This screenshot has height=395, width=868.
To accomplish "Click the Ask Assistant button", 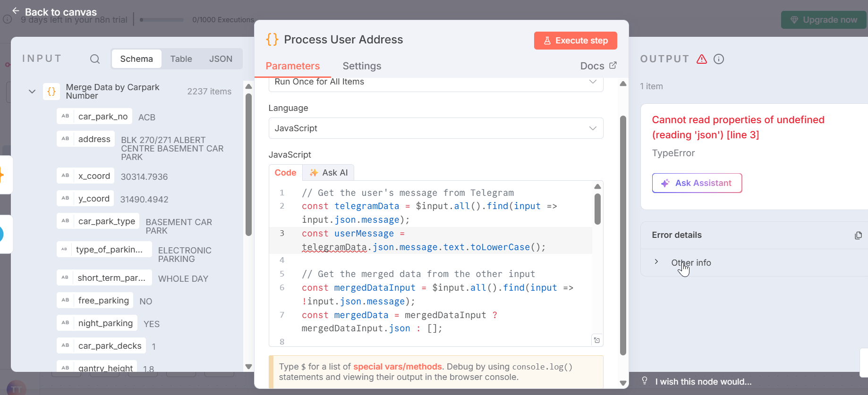I will tap(697, 183).
